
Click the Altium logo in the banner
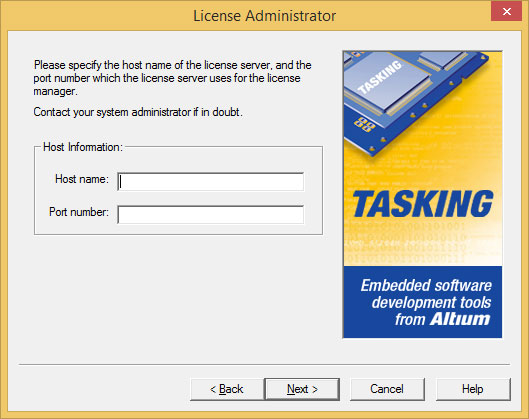pos(460,319)
